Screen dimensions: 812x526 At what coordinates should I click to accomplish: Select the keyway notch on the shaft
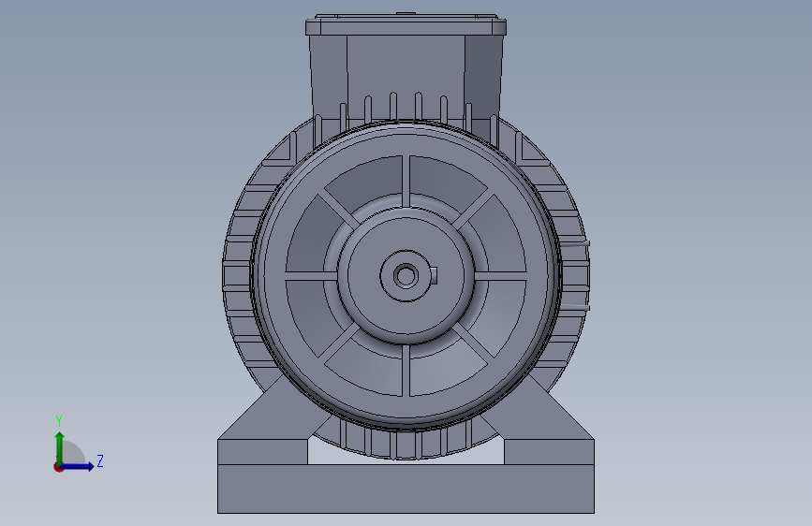pyautogui.click(x=435, y=276)
